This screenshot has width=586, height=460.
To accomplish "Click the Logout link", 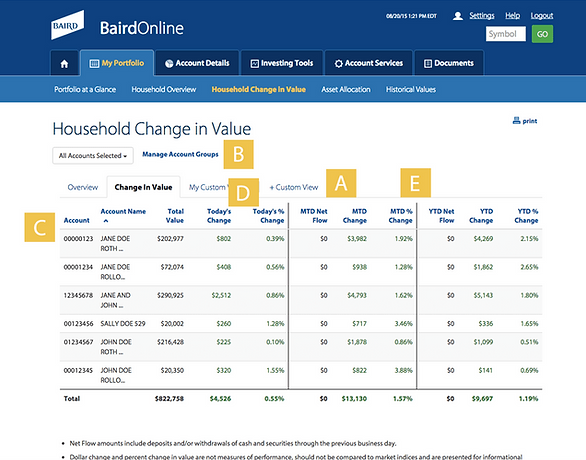I will click(542, 15).
